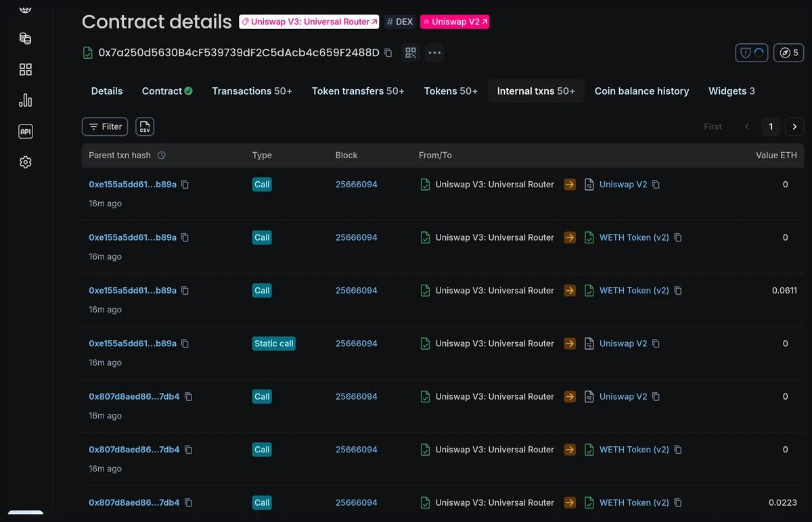
Task: Open the Filter options
Action: (x=105, y=126)
